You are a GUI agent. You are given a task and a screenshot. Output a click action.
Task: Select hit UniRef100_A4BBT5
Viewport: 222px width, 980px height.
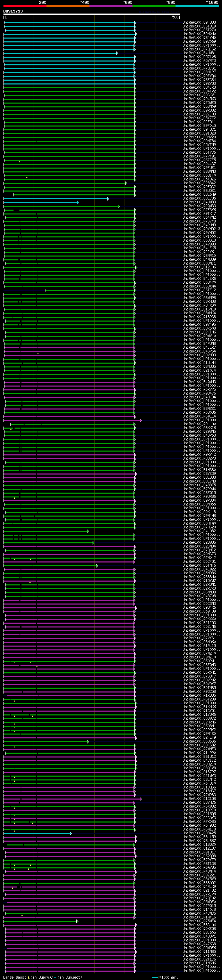[199, 485]
